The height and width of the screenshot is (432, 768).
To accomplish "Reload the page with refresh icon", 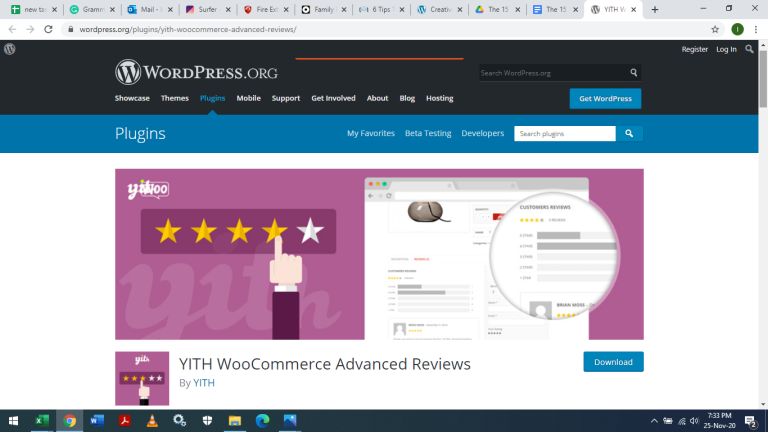I will pyautogui.click(x=48, y=29).
